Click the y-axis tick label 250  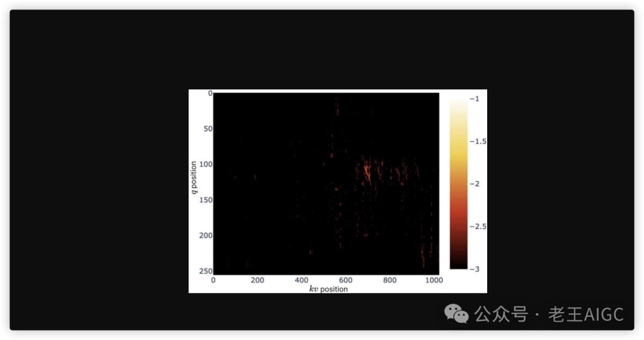pos(206,271)
